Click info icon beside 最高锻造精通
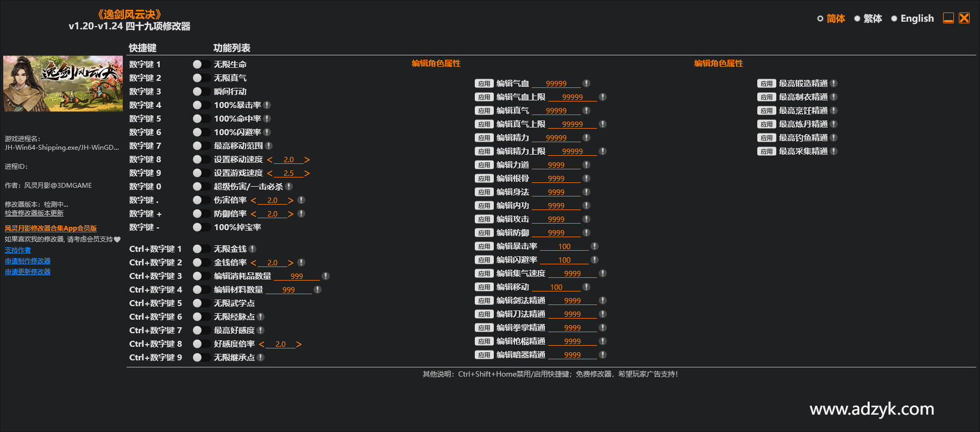 pyautogui.click(x=834, y=83)
